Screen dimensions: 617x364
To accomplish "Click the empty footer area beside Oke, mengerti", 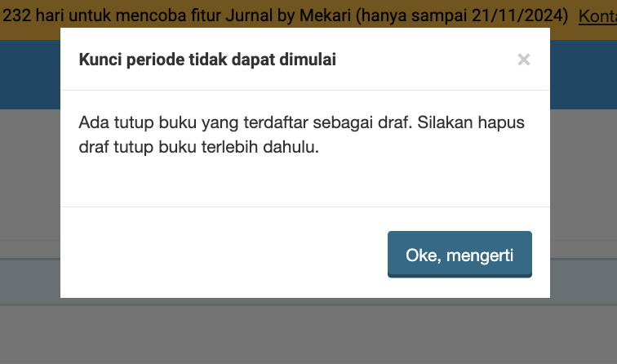I will click(224, 254).
